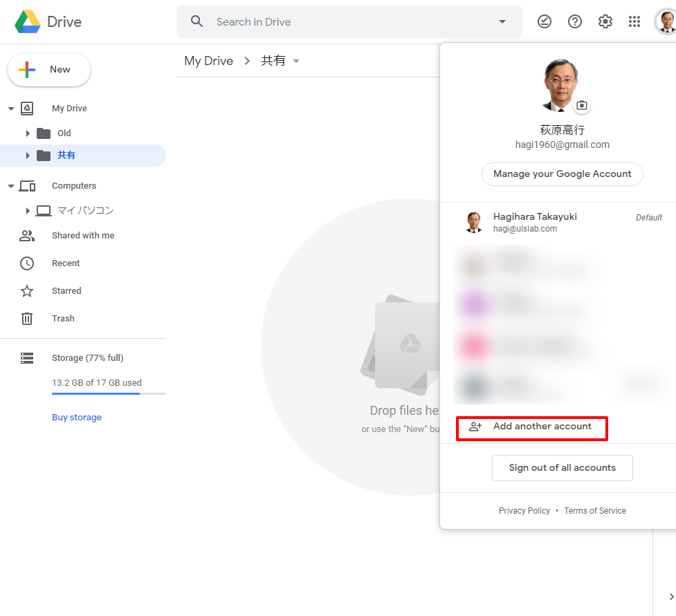676x616 pixels.
Task: Open the Terms of Service link
Action: (595, 511)
